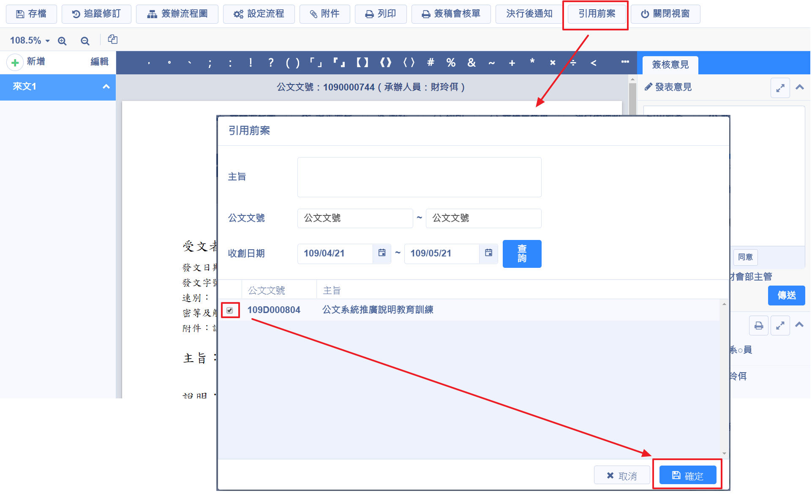Switch to the 簽核意見 tab

pos(670,65)
